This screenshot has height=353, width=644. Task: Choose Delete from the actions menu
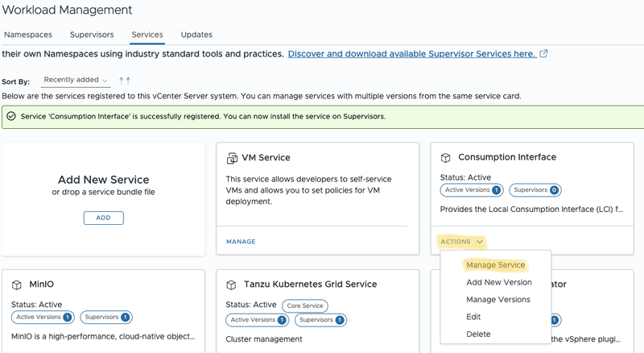pos(478,334)
